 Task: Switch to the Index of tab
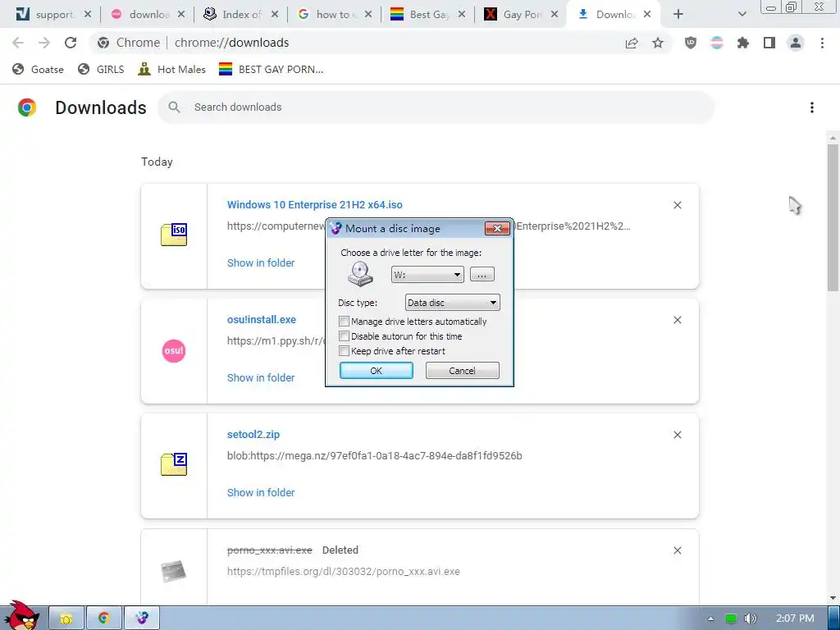point(234,15)
